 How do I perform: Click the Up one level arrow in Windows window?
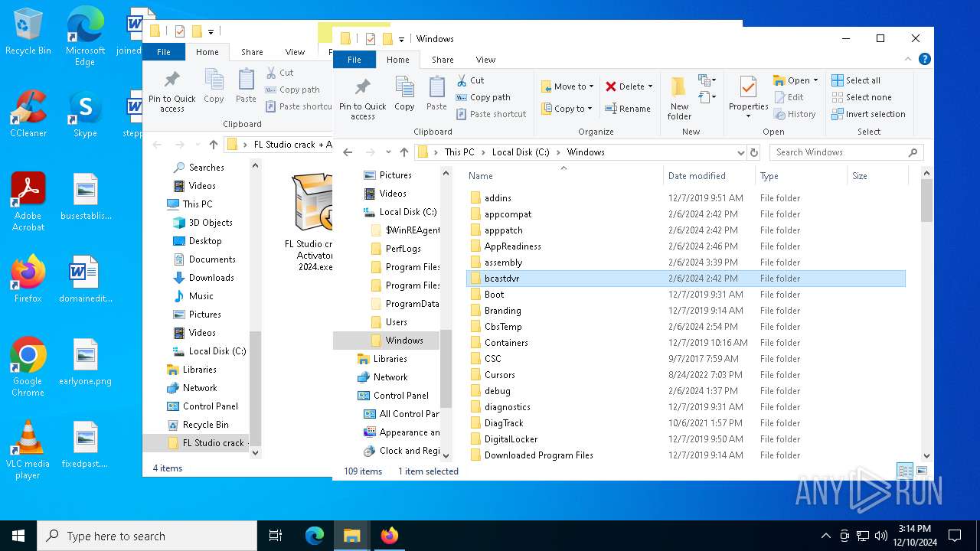coord(404,152)
